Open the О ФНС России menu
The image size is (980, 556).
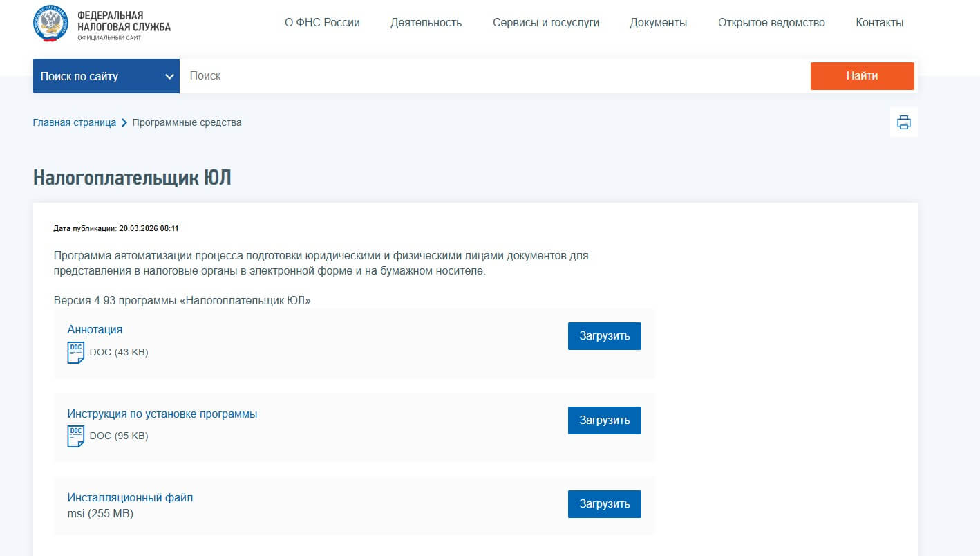[322, 23]
